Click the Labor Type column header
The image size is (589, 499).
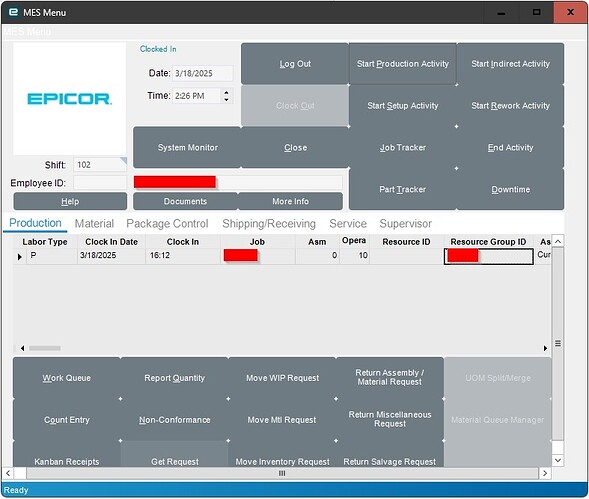tap(45, 242)
